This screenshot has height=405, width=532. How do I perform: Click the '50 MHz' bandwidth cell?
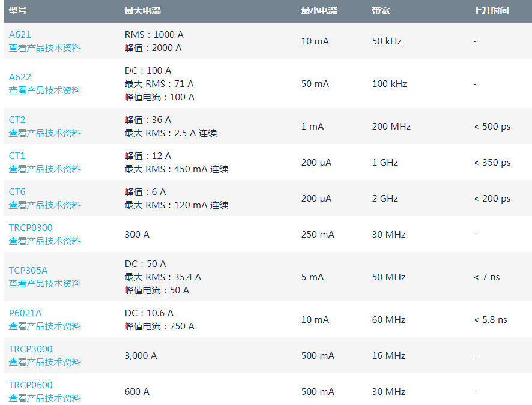tap(389, 277)
